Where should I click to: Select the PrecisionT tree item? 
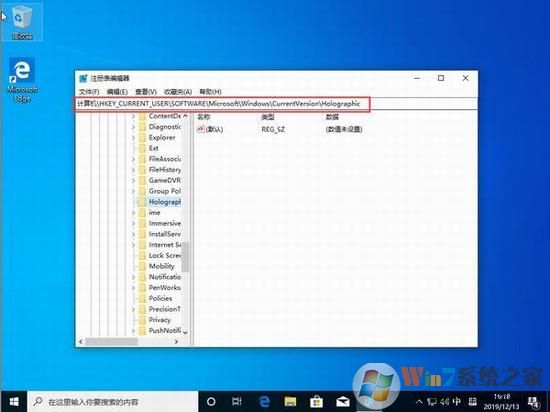[x=165, y=309]
